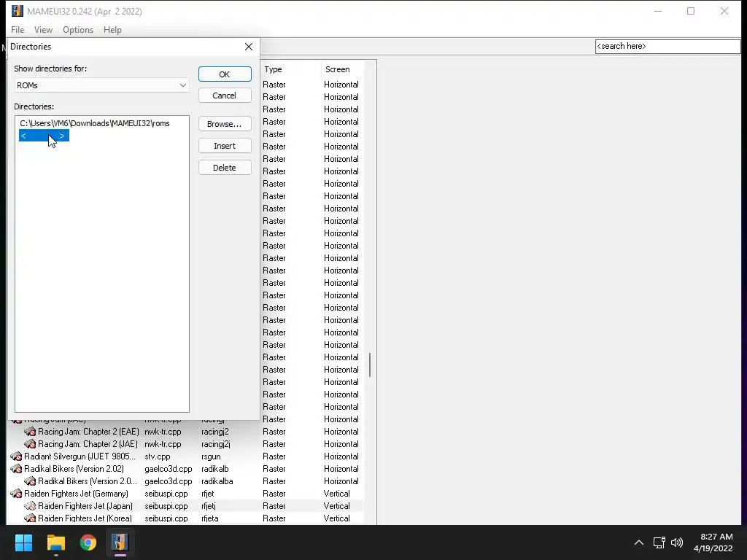
Task: Click the rfjetj ROM name cell
Action: 209,506
